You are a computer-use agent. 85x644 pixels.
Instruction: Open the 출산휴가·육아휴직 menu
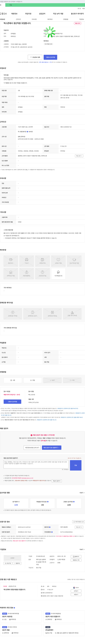(x=77, y=14)
